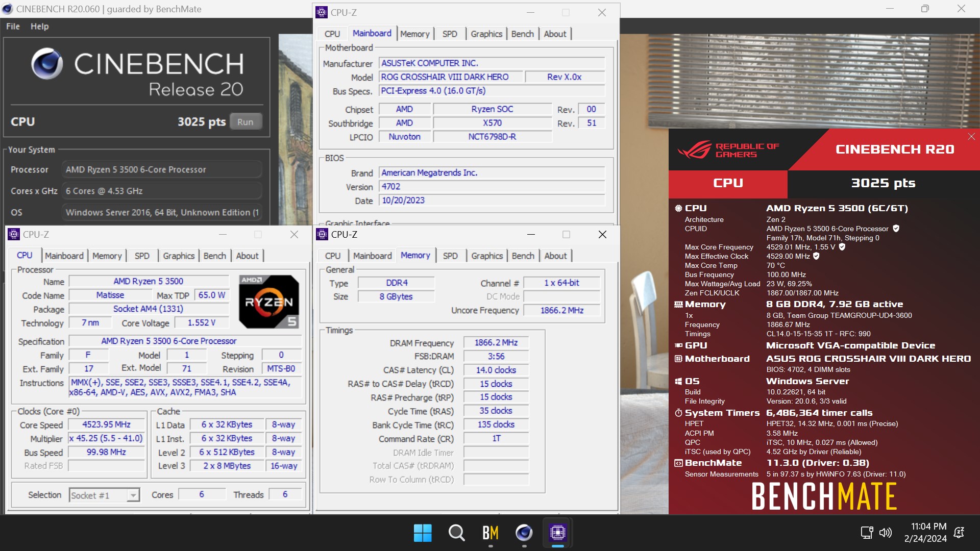Click BIOS version 4702 field
This screenshot has width=980, height=551.
click(493, 187)
